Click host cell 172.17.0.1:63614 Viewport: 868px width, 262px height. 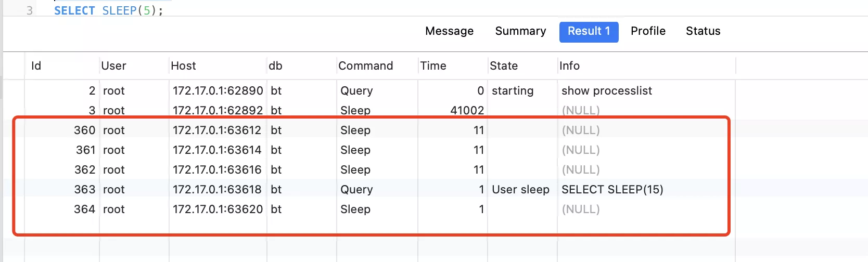click(217, 150)
